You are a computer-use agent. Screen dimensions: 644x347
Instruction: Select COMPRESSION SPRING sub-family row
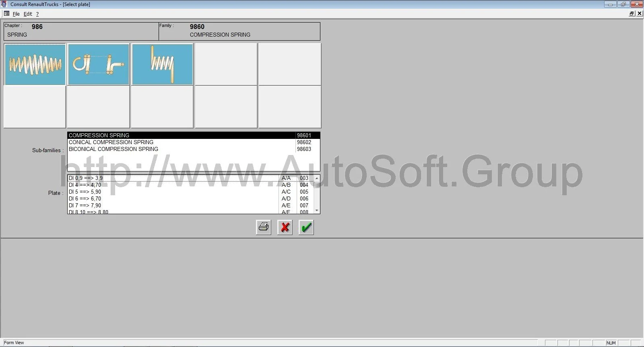coord(194,135)
